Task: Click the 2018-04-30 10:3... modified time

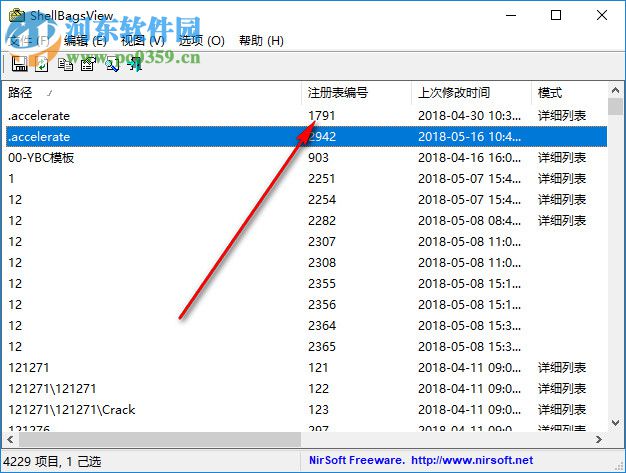Action: click(x=470, y=116)
